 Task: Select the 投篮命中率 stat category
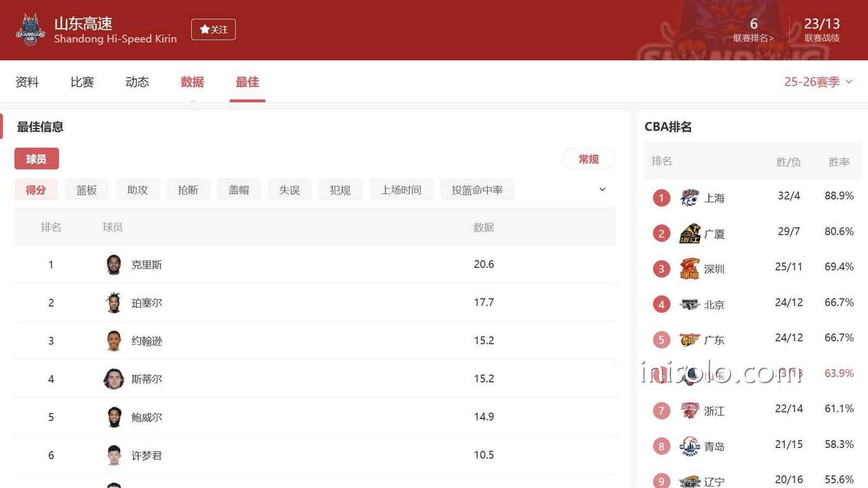[x=477, y=190]
